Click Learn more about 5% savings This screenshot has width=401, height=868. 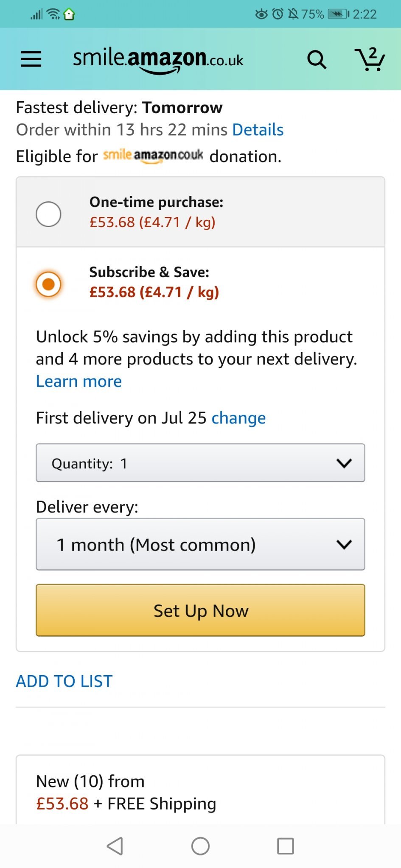point(79,381)
